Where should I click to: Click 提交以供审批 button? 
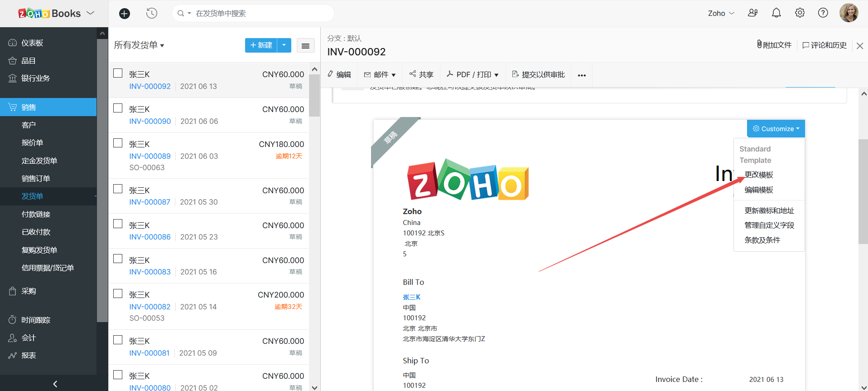(538, 75)
